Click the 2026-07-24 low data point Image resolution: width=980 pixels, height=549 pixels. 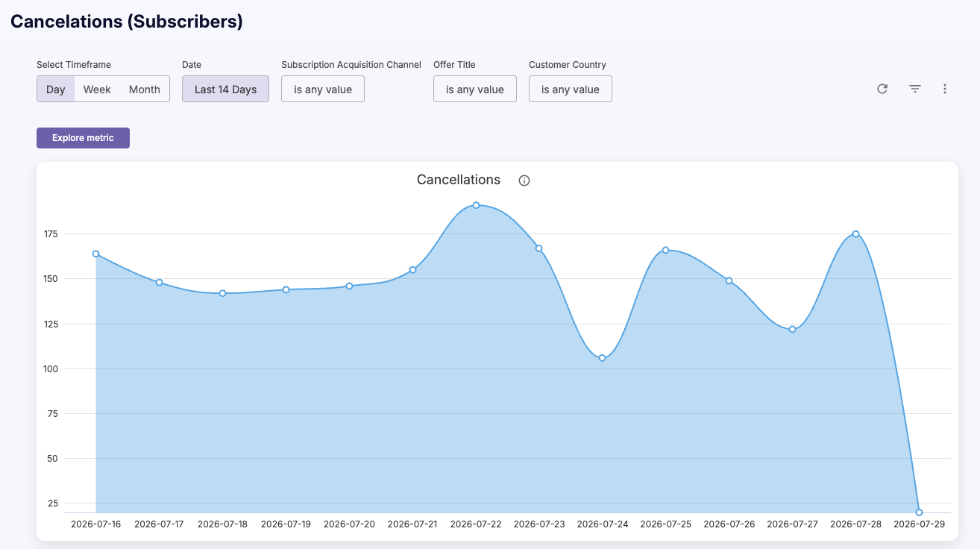pyautogui.click(x=602, y=358)
